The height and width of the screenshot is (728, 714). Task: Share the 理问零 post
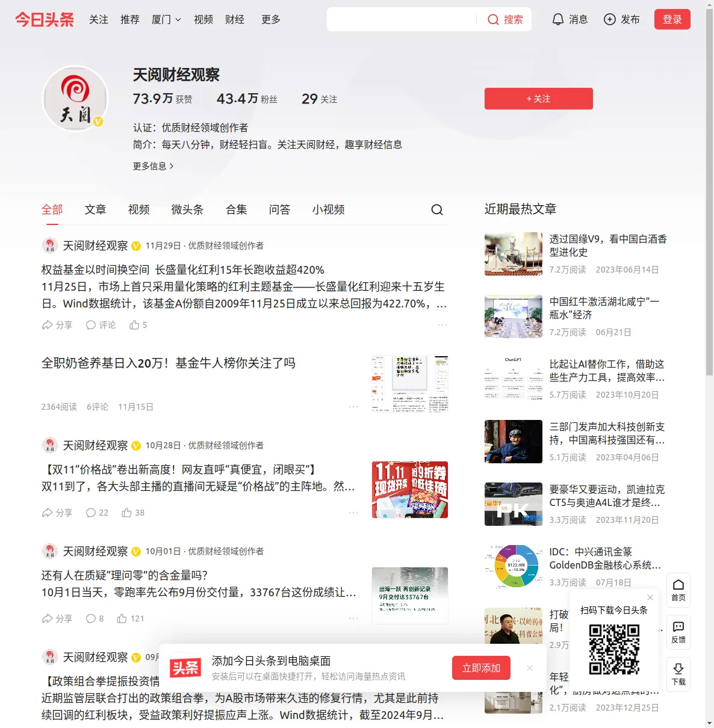(57, 618)
